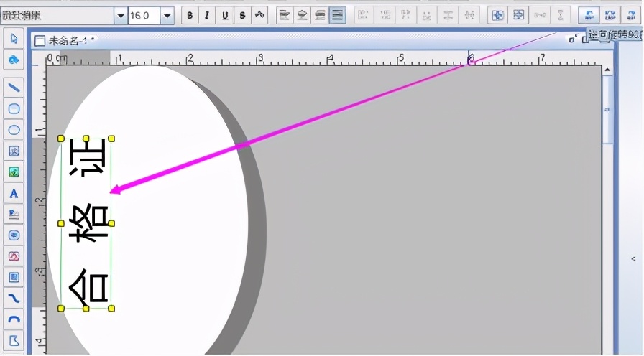644x356 pixels.
Task: Select the insert picture tool
Action: [x=14, y=172]
